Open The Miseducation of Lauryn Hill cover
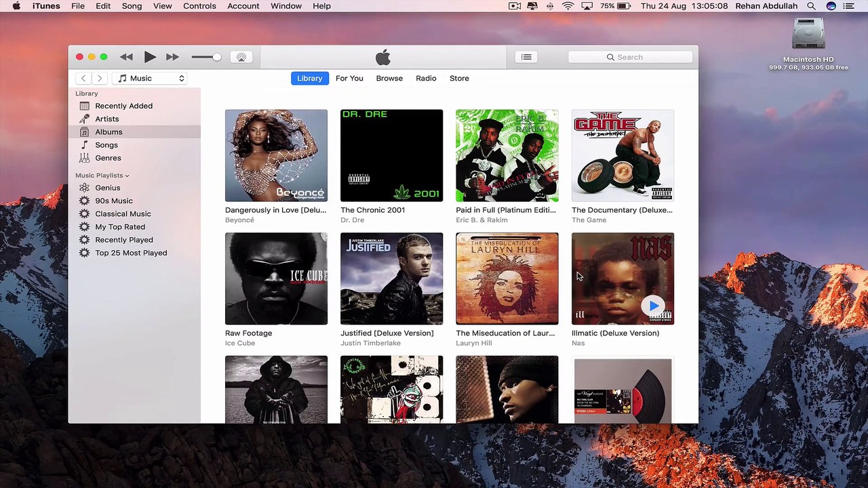The width and height of the screenshot is (868, 488). pyautogui.click(x=507, y=279)
